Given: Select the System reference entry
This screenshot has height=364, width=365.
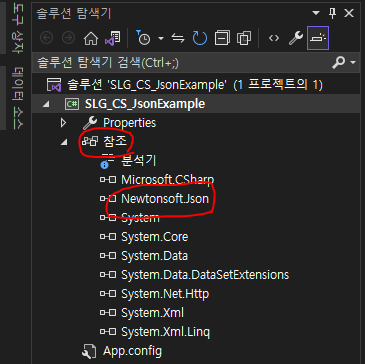Looking at the screenshot, I should coord(140,218).
